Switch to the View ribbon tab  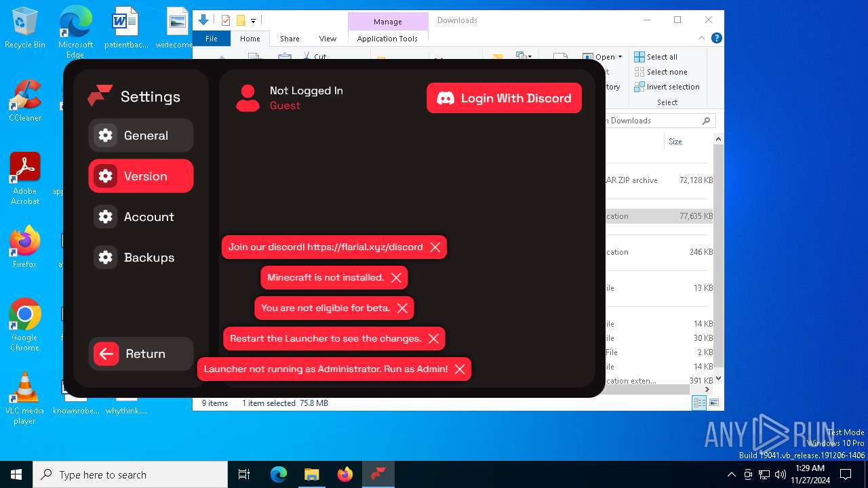tap(328, 39)
